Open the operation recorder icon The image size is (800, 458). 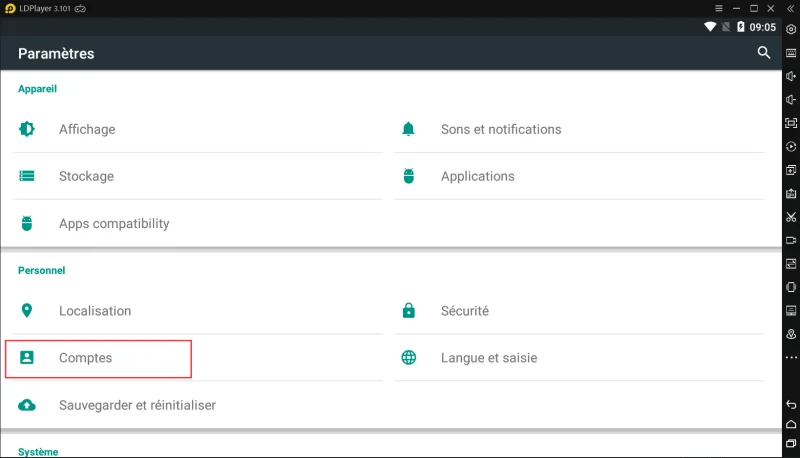tap(791, 146)
